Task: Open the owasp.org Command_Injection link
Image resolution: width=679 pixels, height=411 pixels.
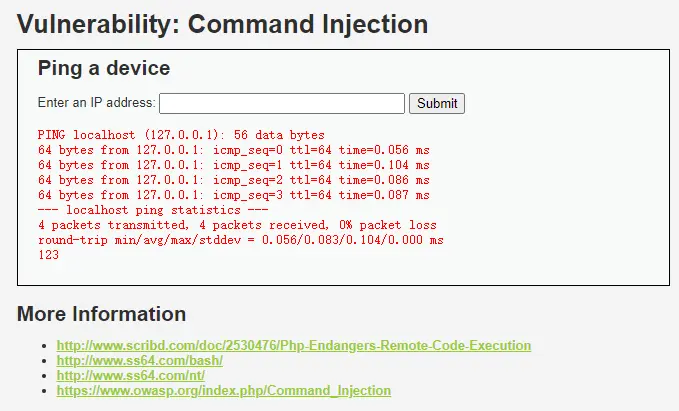Action: (x=223, y=391)
